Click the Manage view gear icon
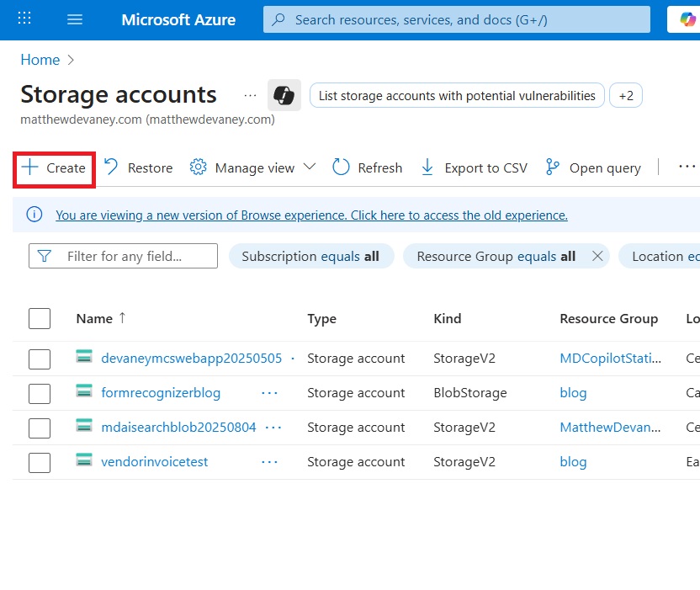Image resolution: width=700 pixels, height=590 pixels. pyautogui.click(x=199, y=167)
